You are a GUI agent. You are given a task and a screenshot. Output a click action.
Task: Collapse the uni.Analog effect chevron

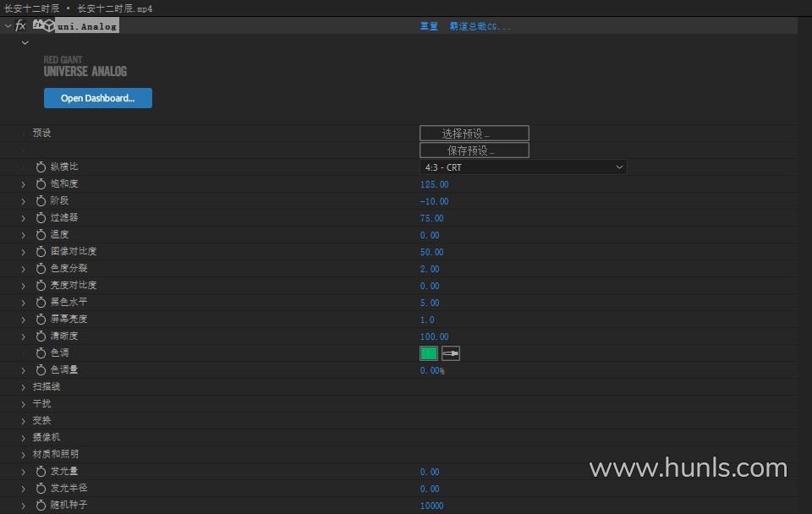click(x=8, y=25)
